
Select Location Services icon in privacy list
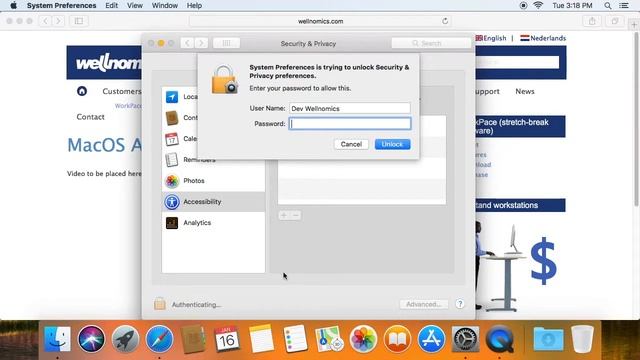[x=172, y=97]
